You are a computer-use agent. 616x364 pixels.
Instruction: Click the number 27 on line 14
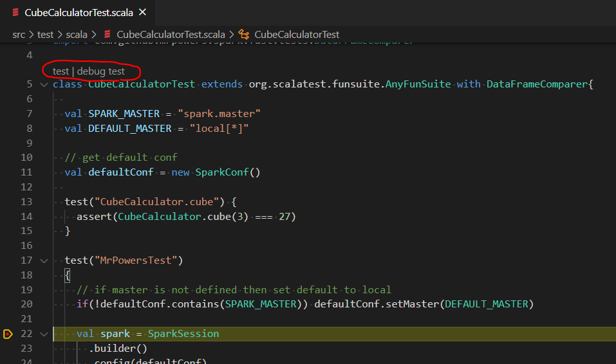click(x=285, y=217)
